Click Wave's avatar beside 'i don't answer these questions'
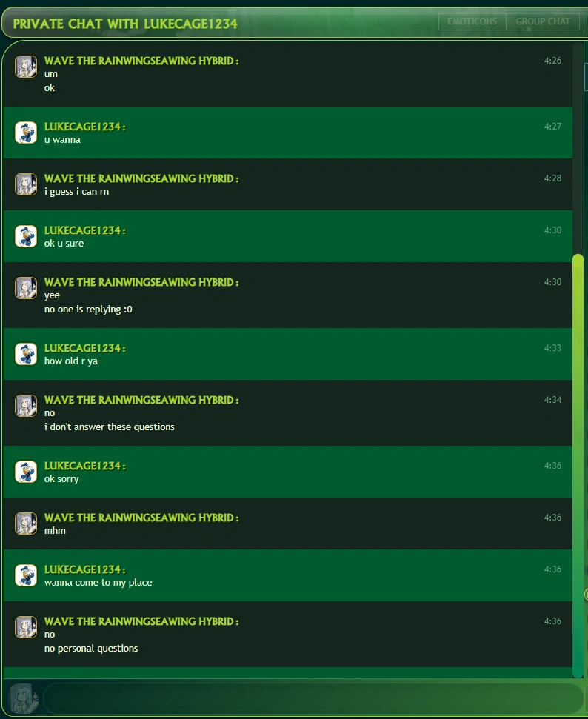 tap(26, 406)
